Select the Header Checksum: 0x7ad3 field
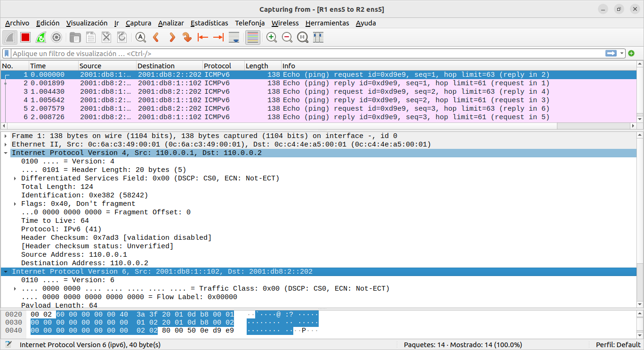 [116, 237]
